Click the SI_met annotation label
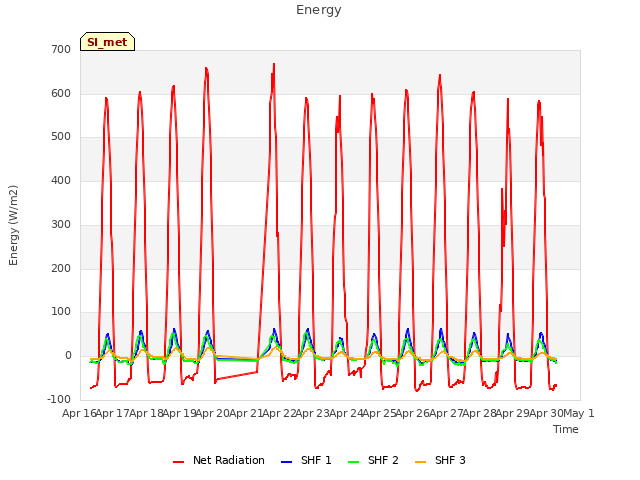Viewport: 640px width, 480px height. 107,42
